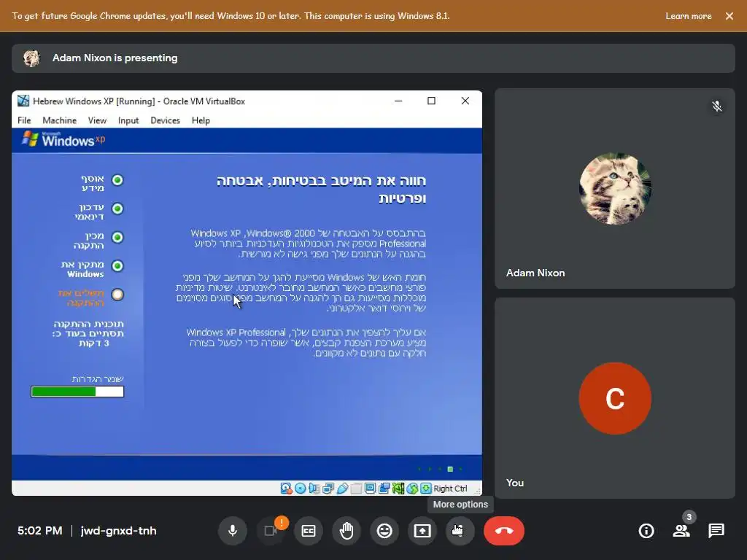Click You label on self tile

tap(515, 483)
